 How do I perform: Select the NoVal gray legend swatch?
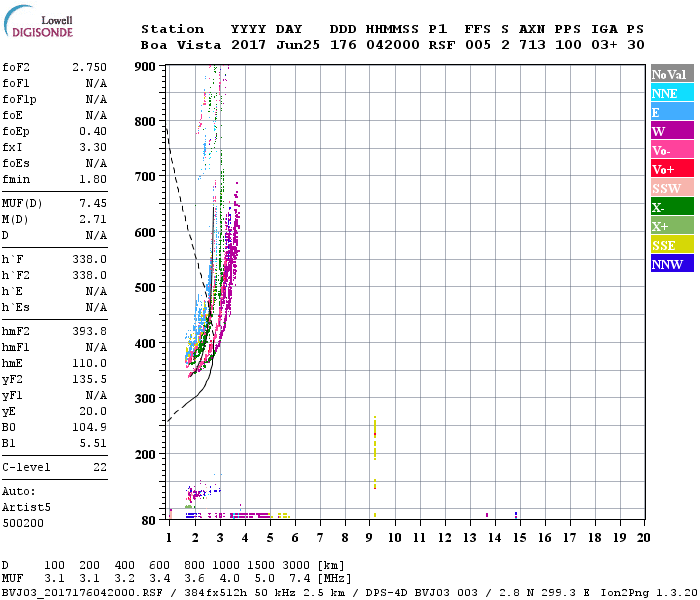coord(670,74)
